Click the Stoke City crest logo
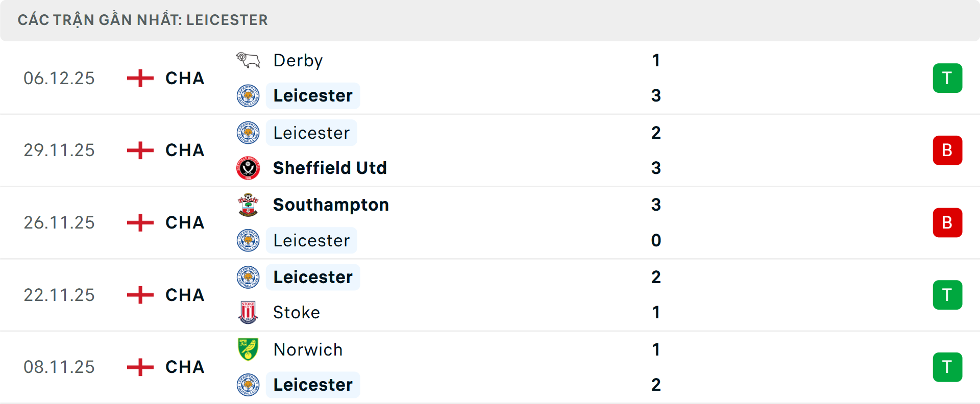980x404 pixels. click(247, 312)
